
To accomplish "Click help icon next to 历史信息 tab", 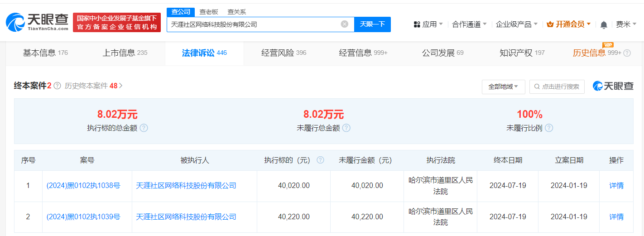I will click(627, 53).
